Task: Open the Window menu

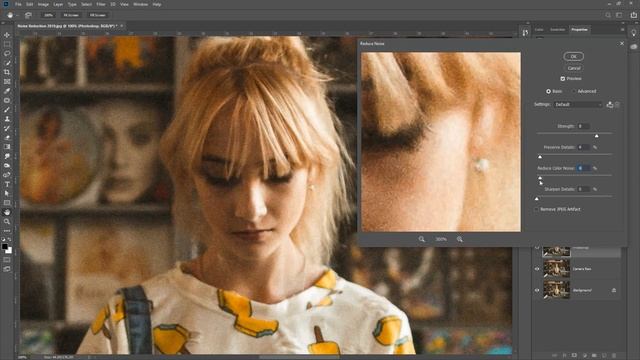Action: [140, 4]
